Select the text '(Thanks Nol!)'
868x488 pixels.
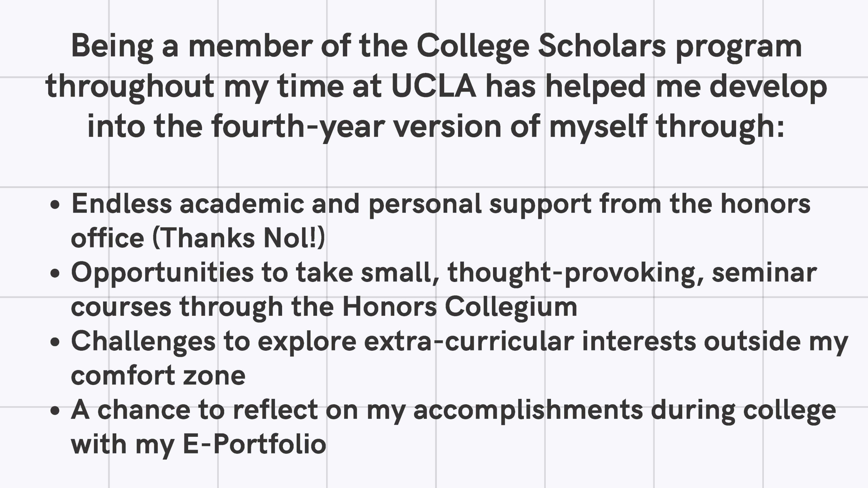click(x=239, y=238)
